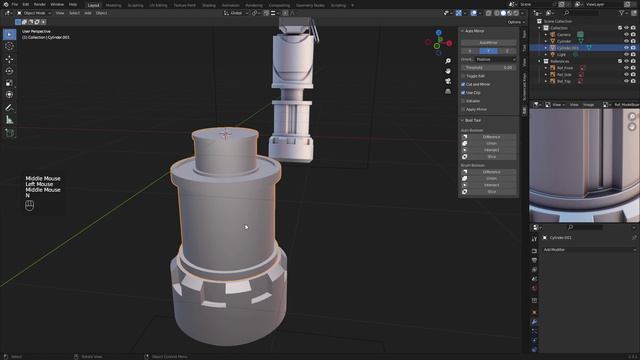Select solid viewport shading mode

503,13
